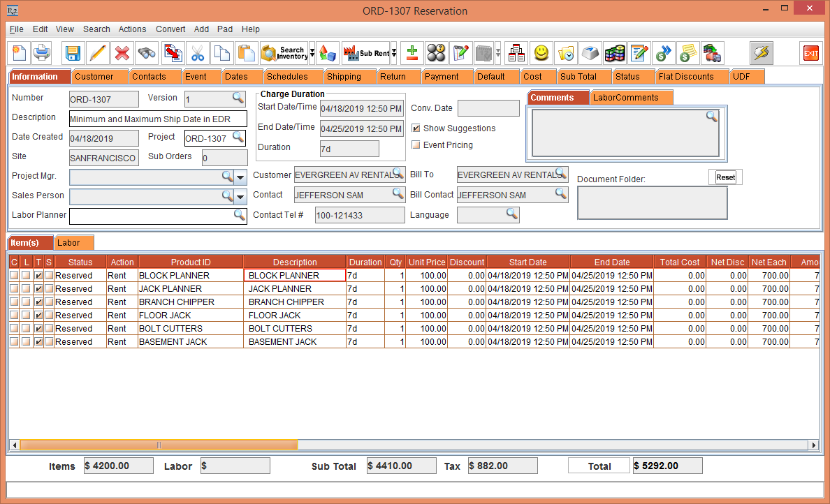Click the red EXIT icon
The image size is (830, 504).
[x=810, y=53]
